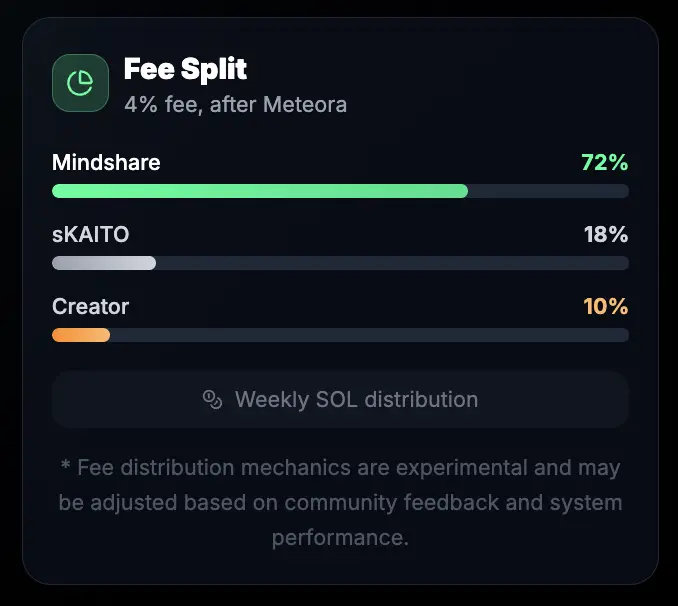Click the sKAITO label
The width and height of the screenshot is (678, 606).
(91, 234)
